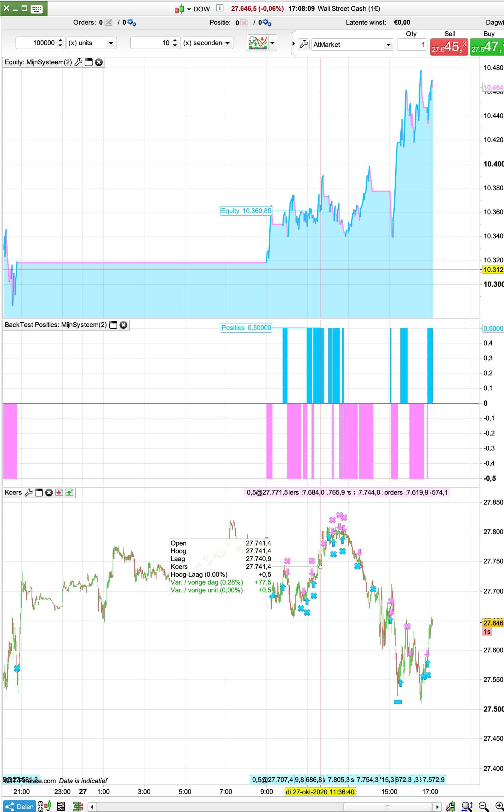Step the 10 seconden value spinner
Viewport: 504px width, 812px height.
pos(175,43)
